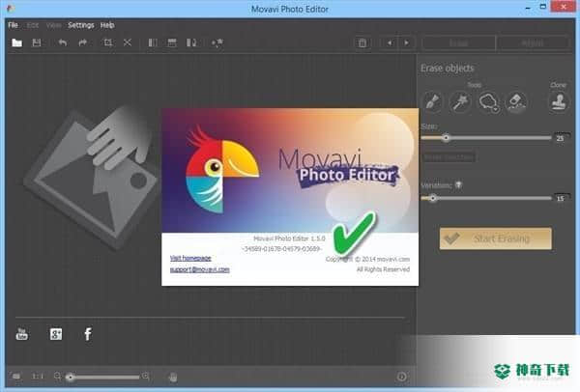Open the View menu
The image size is (580, 392).
[53, 25]
